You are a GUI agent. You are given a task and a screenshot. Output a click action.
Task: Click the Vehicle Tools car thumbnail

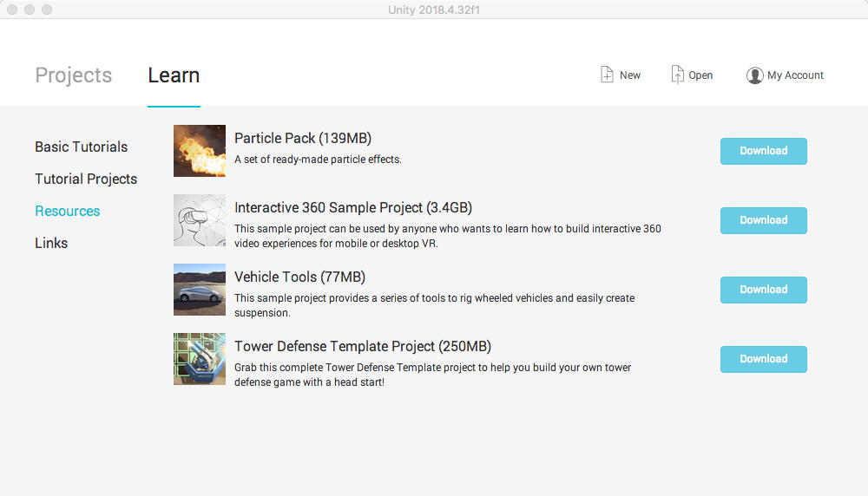(200, 290)
